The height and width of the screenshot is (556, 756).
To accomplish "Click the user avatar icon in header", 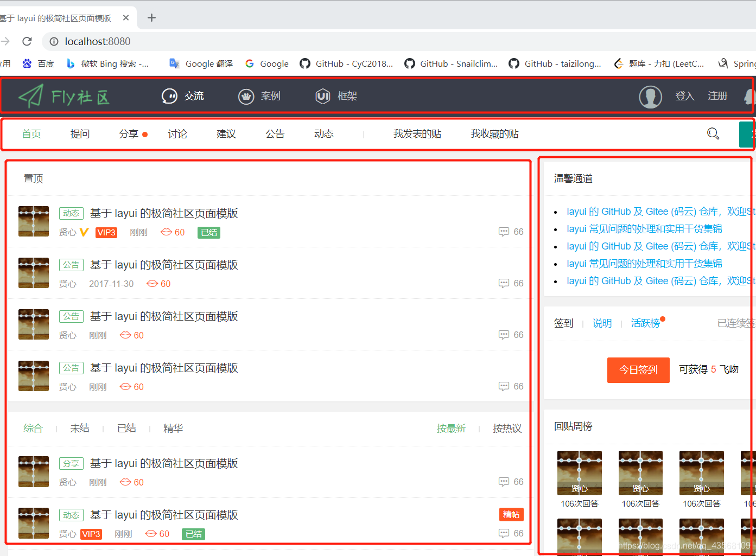I will point(650,97).
